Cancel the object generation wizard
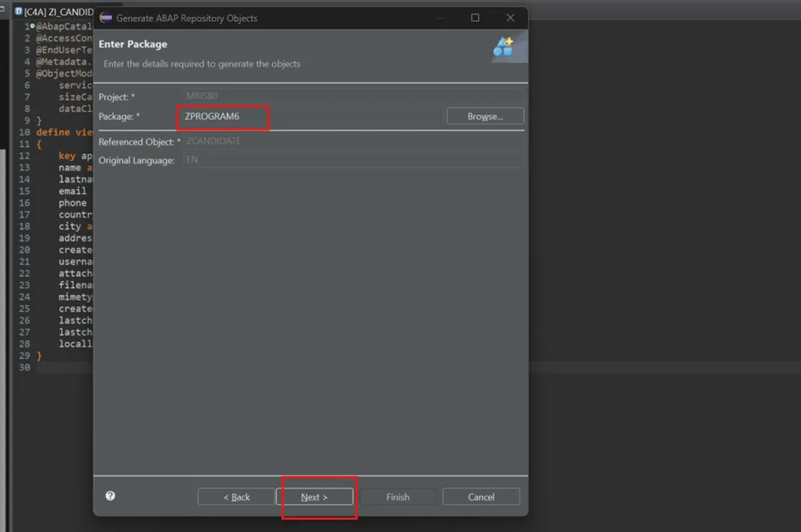This screenshot has width=801, height=532. coord(481,497)
